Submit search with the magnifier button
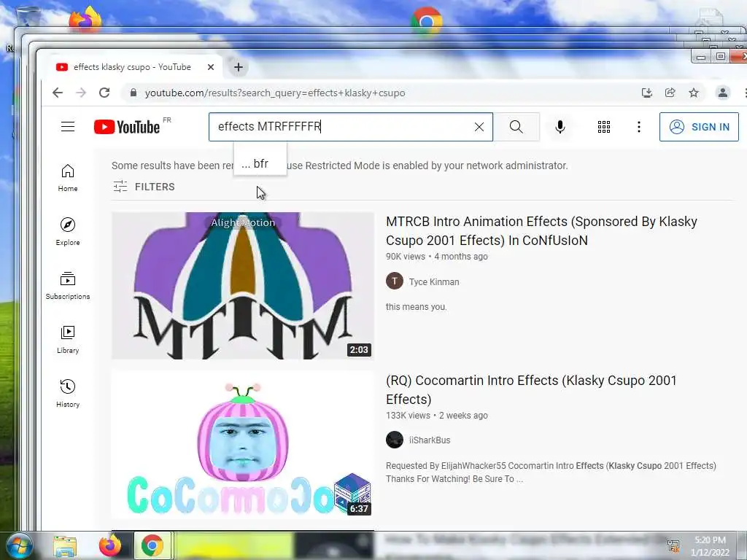Viewport: 747px width, 560px height. [516, 127]
